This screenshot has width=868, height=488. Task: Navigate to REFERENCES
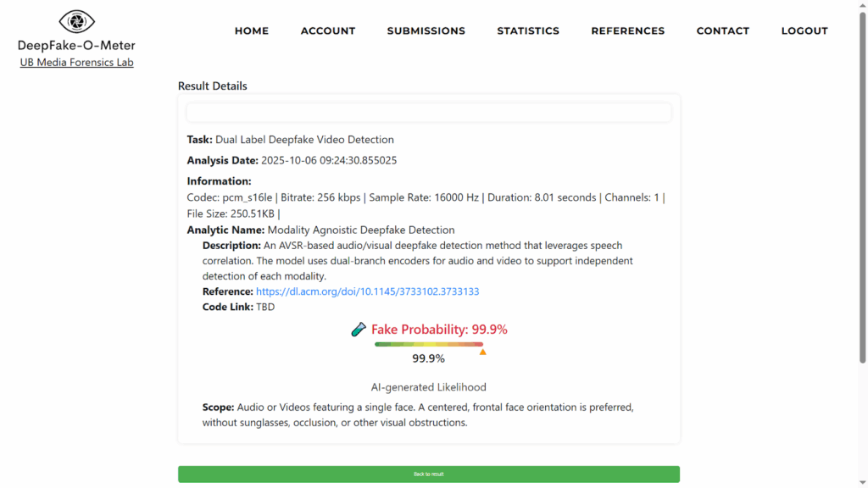[627, 30]
